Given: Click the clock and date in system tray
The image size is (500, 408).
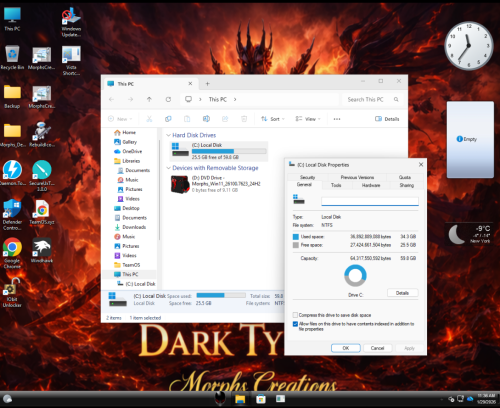Looking at the screenshot, I should coord(486,399).
